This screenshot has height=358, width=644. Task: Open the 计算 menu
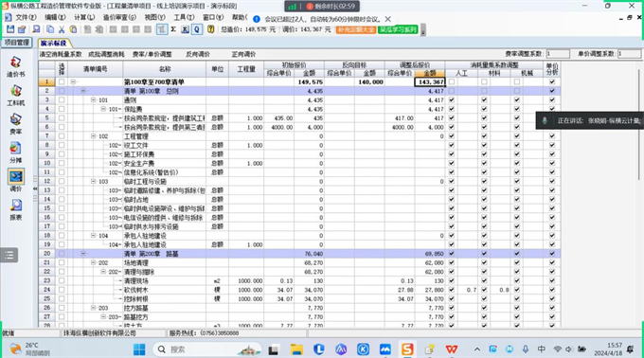point(83,17)
